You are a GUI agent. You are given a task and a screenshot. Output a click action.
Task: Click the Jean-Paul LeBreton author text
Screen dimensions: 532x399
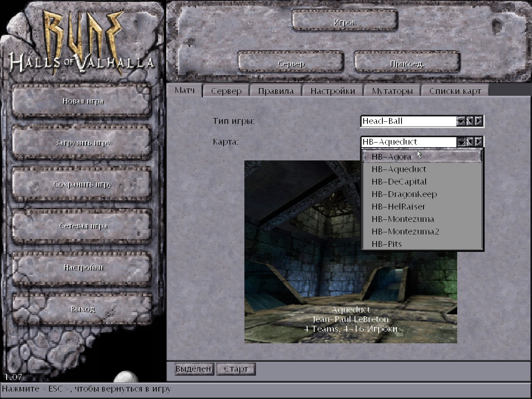(351, 319)
